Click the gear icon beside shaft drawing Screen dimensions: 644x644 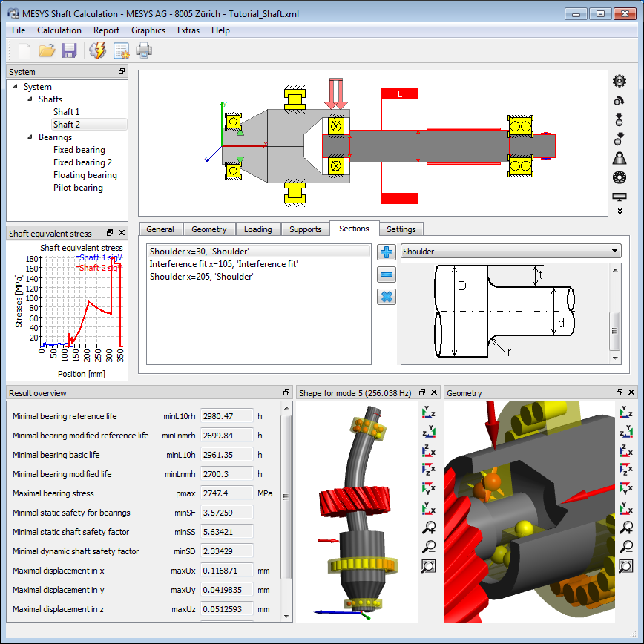click(x=619, y=81)
